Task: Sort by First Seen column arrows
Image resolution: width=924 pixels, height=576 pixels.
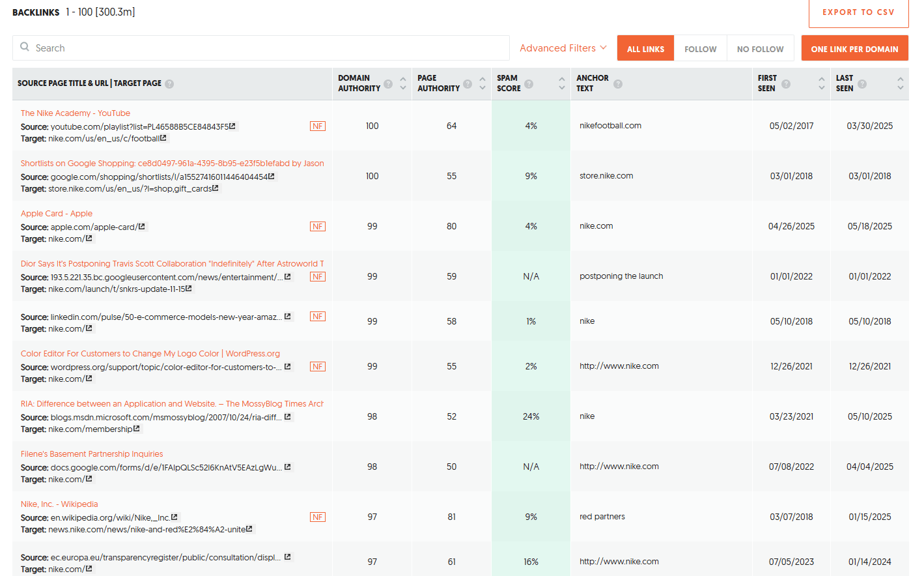Action: (x=822, y=83)
